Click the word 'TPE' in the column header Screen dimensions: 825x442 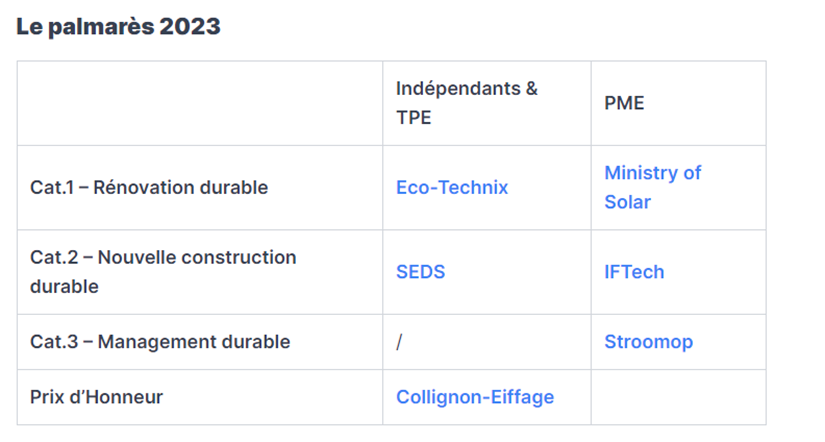coord(414,118)
